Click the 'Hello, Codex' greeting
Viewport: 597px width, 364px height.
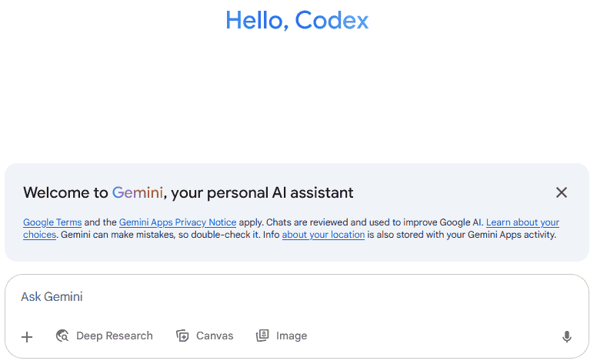(297, 21)
